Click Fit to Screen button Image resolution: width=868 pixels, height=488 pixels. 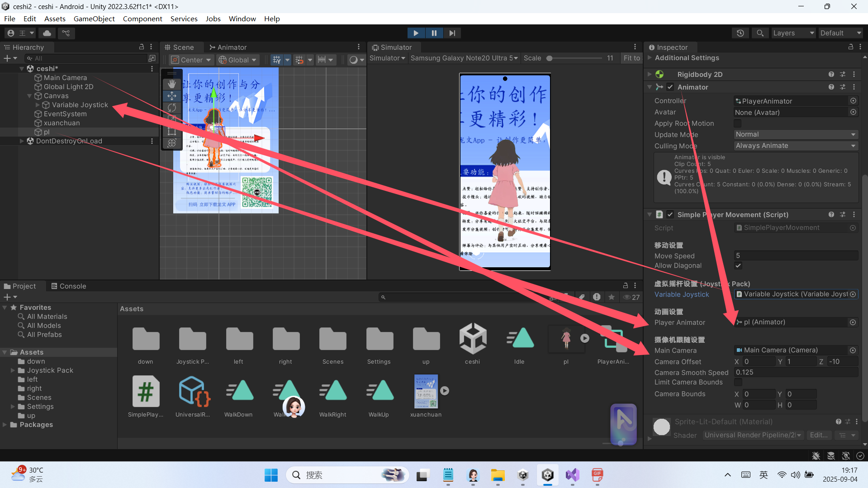pyautogui.click(x=631, y=58)
